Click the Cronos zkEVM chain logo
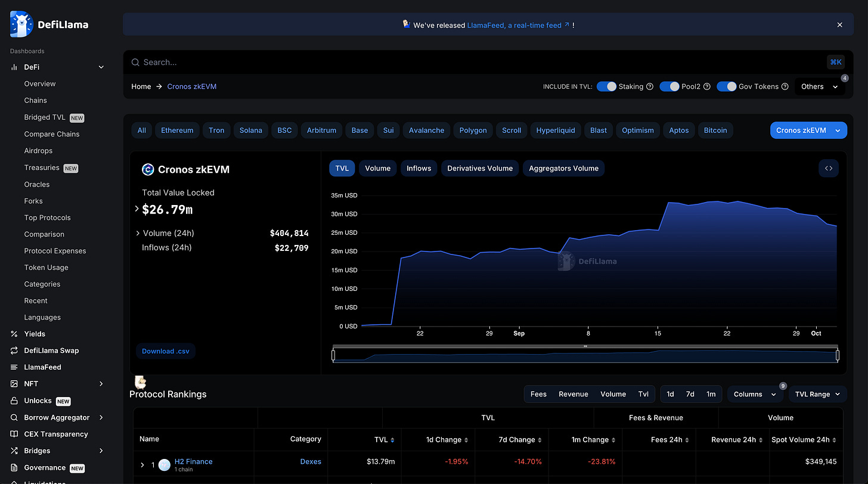 (148, 169)
